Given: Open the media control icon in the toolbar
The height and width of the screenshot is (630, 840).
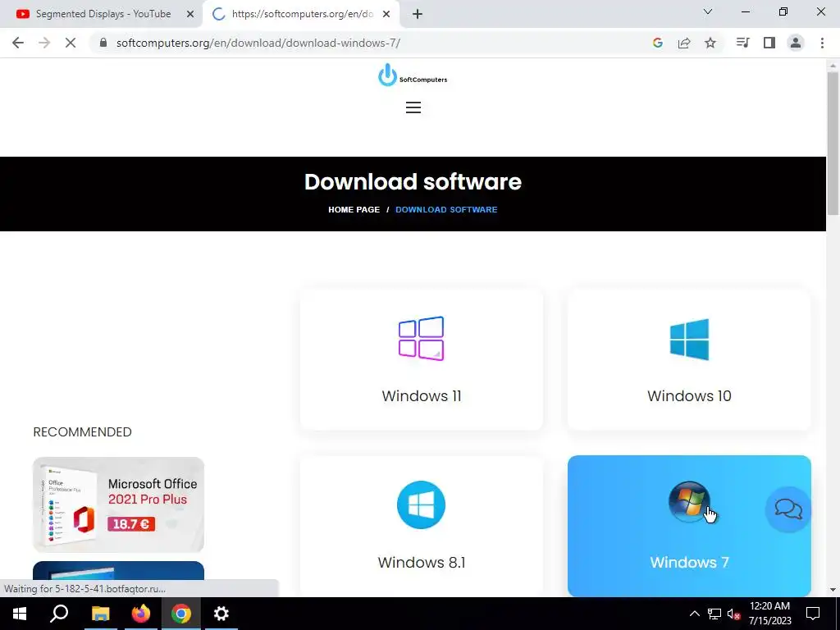Looking at the screenshot, I should pyautogui.click(x=742, y=43).
